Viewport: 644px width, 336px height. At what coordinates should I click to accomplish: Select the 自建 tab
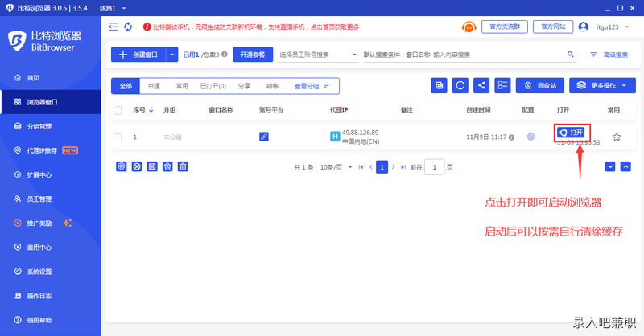click(154, 86)
